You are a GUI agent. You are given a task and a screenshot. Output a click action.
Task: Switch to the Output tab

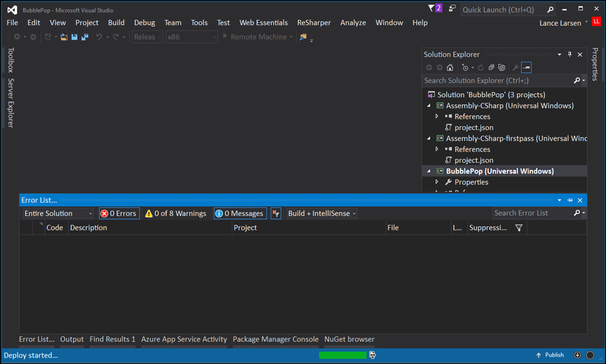coord(72,339)
